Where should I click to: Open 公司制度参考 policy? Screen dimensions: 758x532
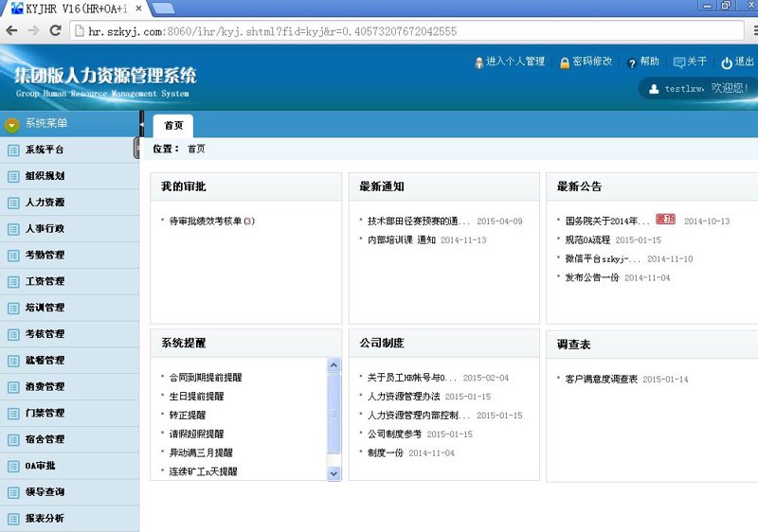(x=394, y=434)
